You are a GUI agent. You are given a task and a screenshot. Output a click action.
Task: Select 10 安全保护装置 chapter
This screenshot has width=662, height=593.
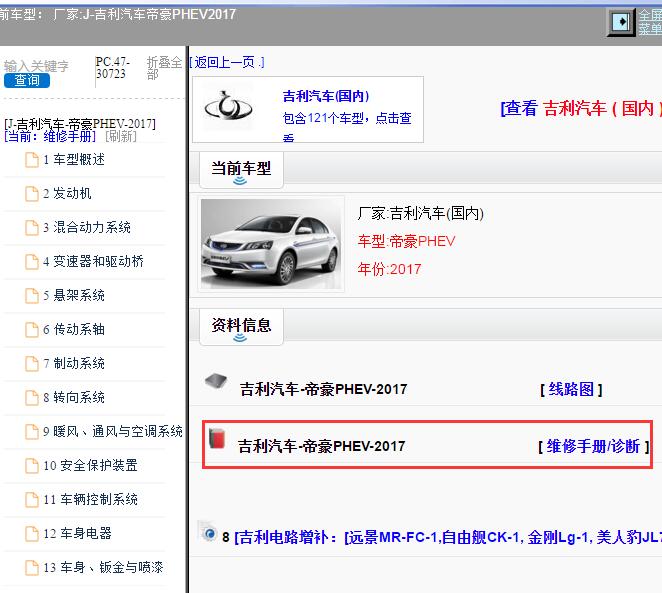[90, 465]
